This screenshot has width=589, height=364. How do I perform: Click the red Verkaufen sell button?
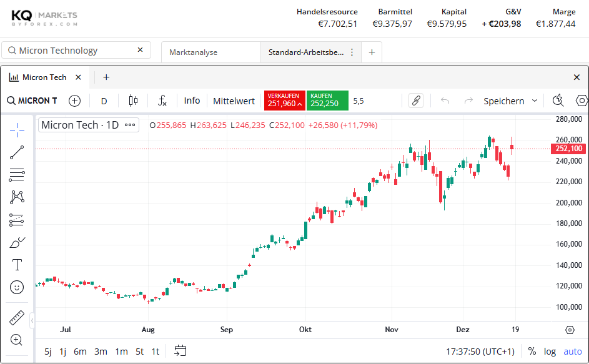(x=284, y=101)
